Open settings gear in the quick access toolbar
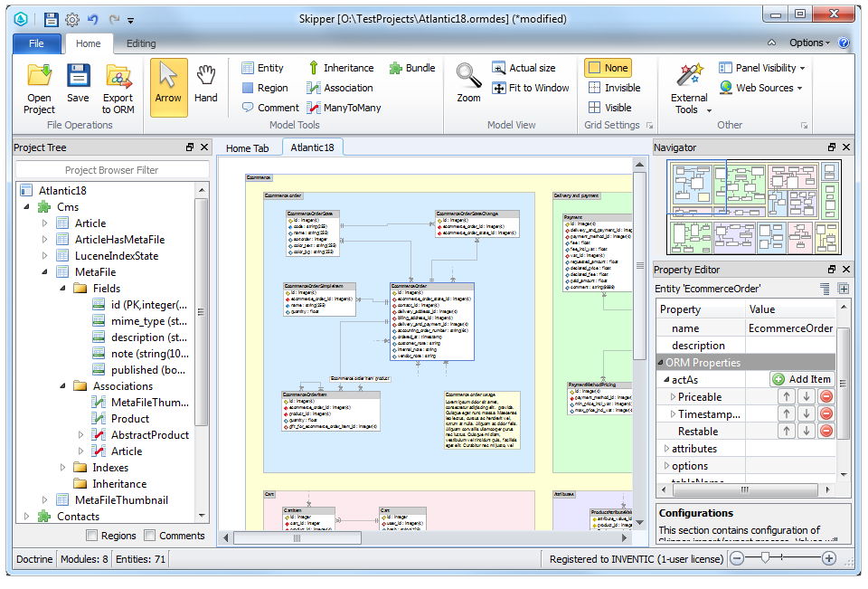868x589 pixels. [72, 20]
